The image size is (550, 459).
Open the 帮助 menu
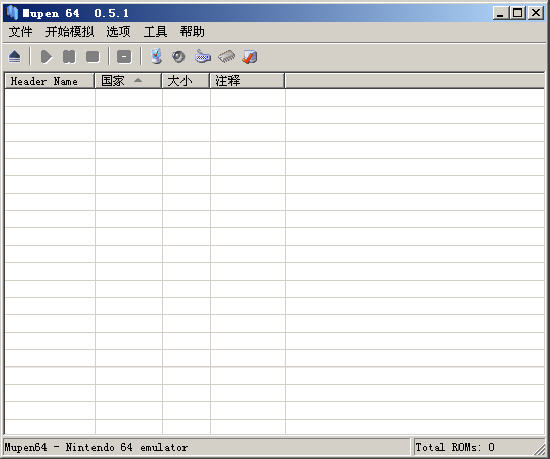pyautogui.click(x=192, y=32)
